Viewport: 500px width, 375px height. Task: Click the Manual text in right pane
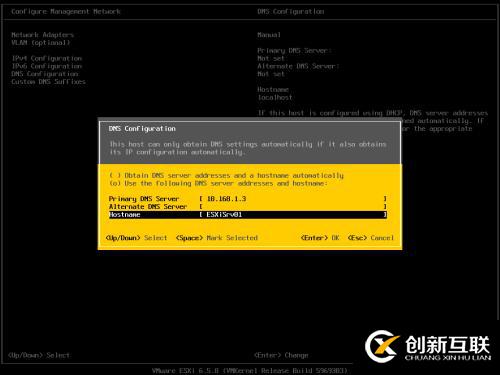tap(269, 35)
